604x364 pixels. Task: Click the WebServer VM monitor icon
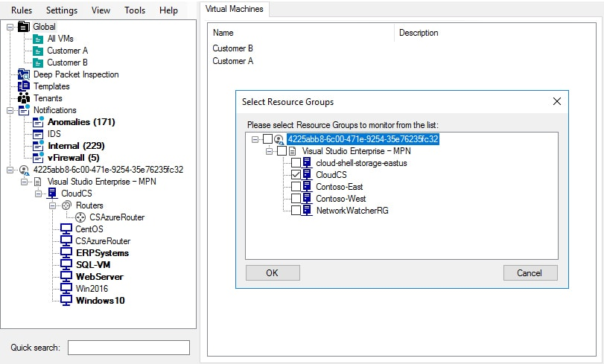tap(66, 277)
